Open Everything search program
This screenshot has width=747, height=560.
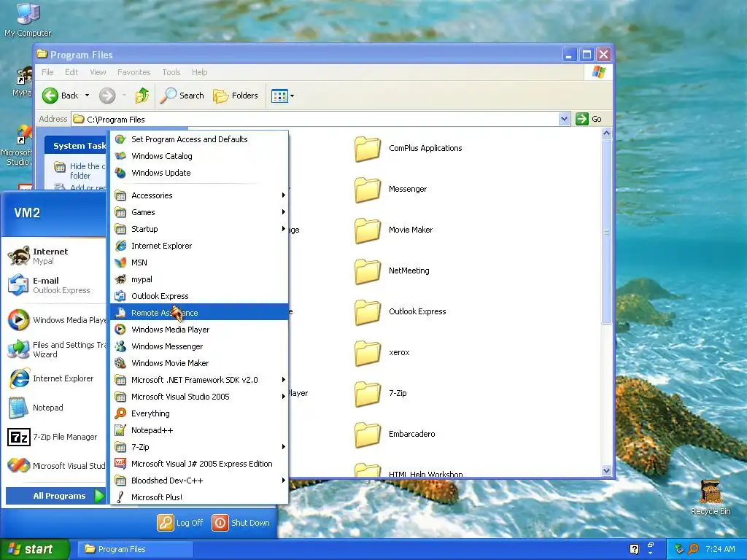click(x=199, y=413)
